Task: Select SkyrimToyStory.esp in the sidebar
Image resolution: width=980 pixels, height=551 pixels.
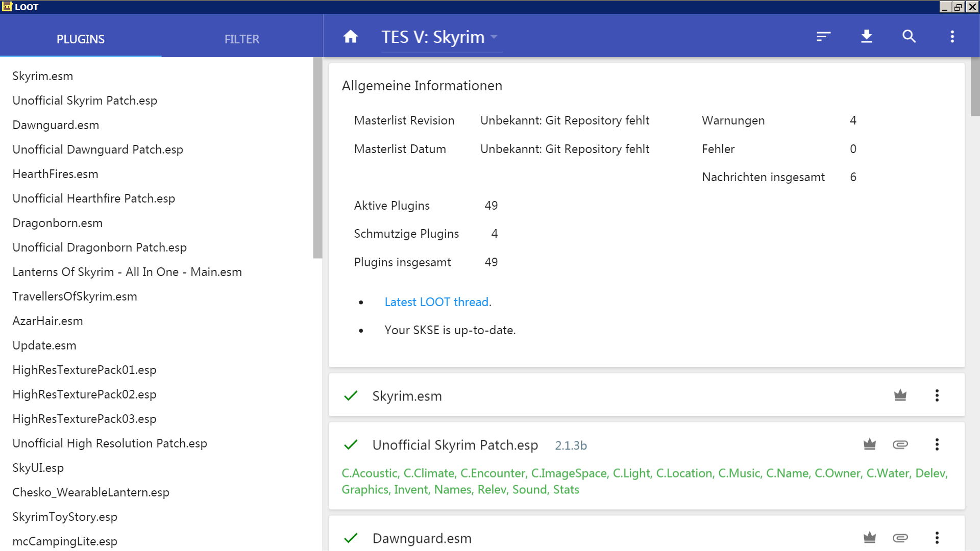Action: [65, 517]
